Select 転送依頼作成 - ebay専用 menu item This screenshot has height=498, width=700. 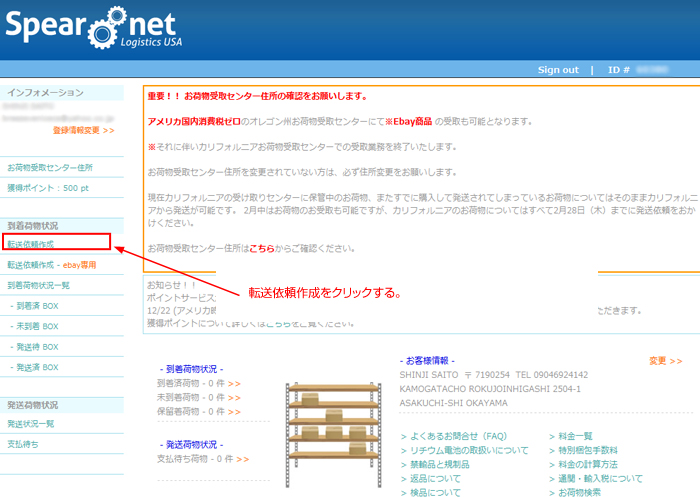click(52, 265)
